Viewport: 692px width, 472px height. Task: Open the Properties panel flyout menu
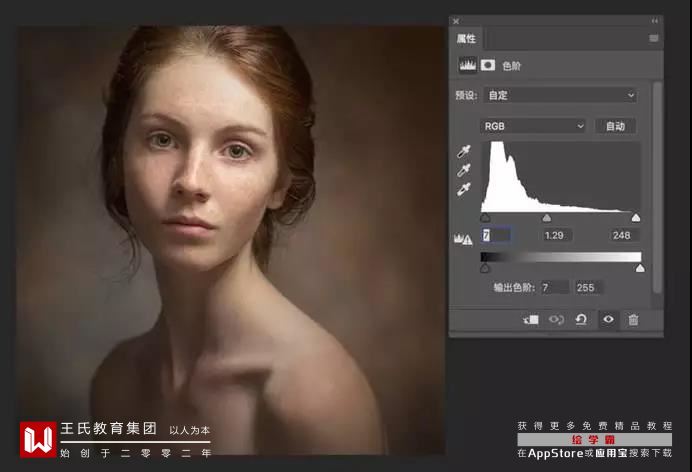654,38
